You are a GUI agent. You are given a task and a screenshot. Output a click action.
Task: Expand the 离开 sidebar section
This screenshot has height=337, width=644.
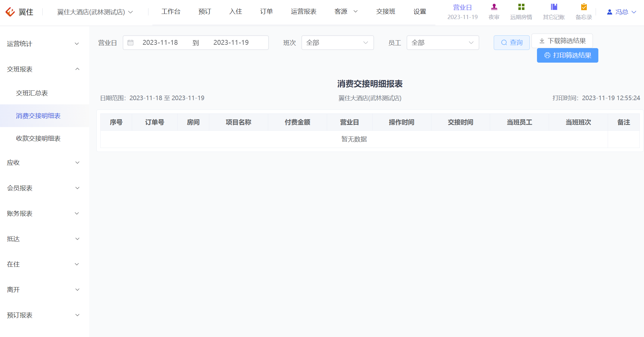pyautogui.click(x=44, y=290)
